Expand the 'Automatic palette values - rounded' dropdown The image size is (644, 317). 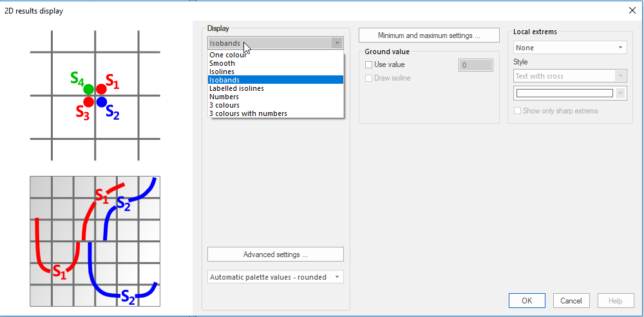(x=275, y=277)
